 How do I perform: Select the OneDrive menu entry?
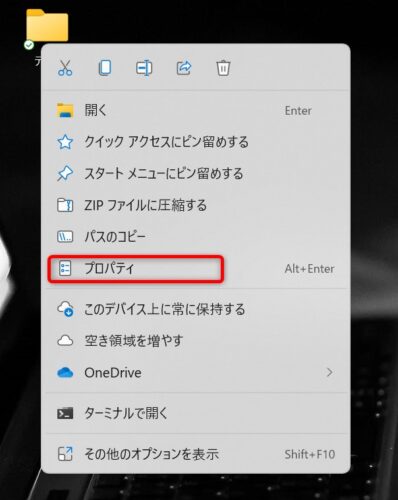coord(197,372)
